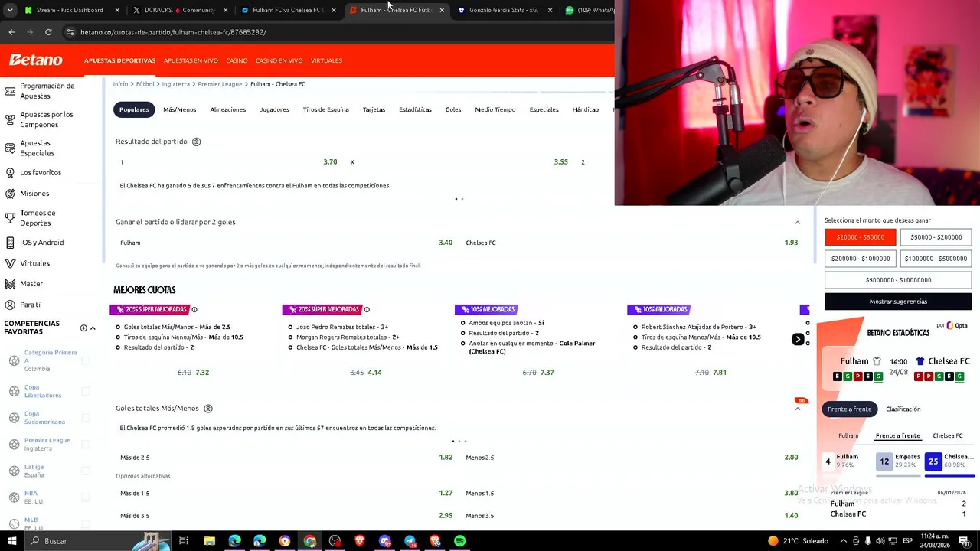Bet on Fulham at odds 3.40
The width and height of the screenshot is (980, 551).
[286, 243]
